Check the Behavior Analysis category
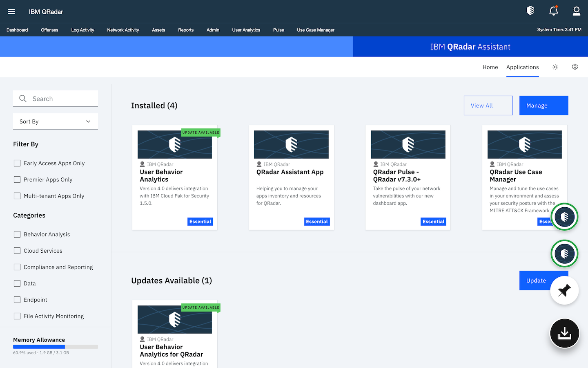 coord(17,234)
